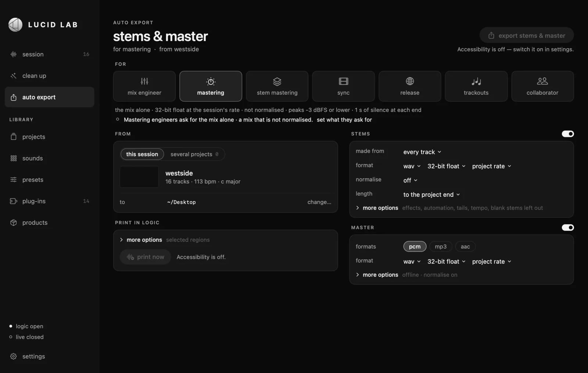
Task: Select the 'this session' tab
Action: coord(142,154)
